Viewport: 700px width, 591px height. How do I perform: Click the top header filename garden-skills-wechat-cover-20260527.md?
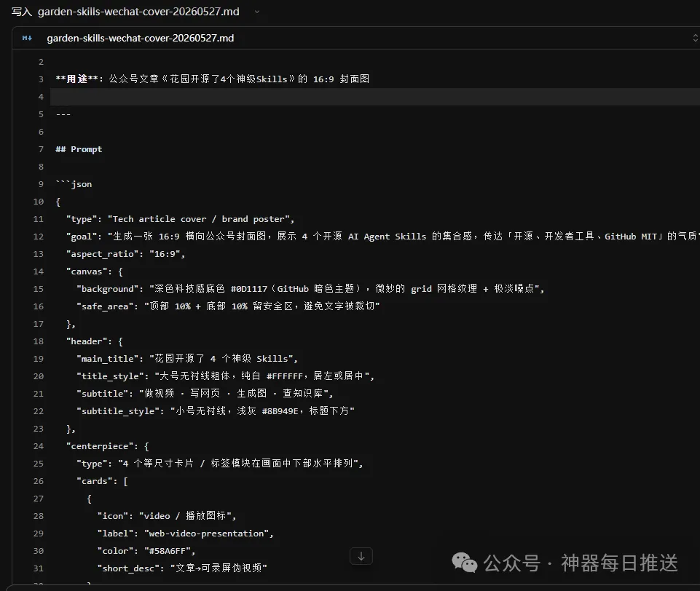[x=138, y=12]
